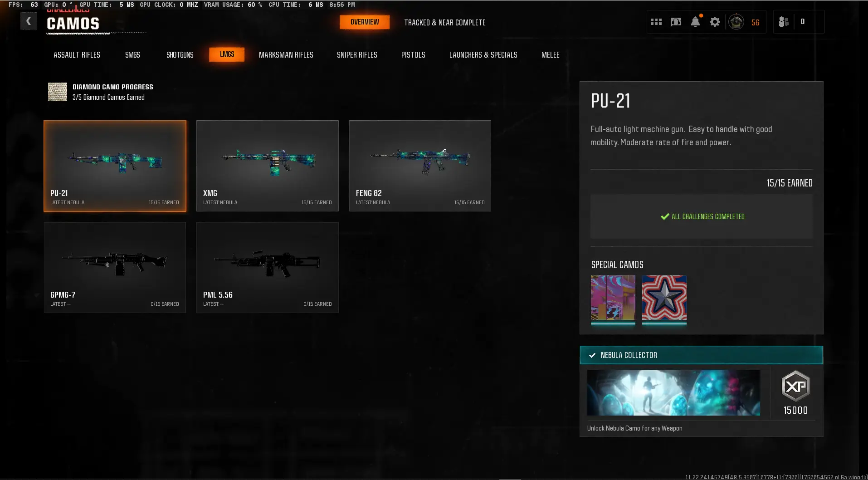Viewport: 868px width, 480px height.
Task: Select the GPMG-7 weapon card
Action: 115,267
